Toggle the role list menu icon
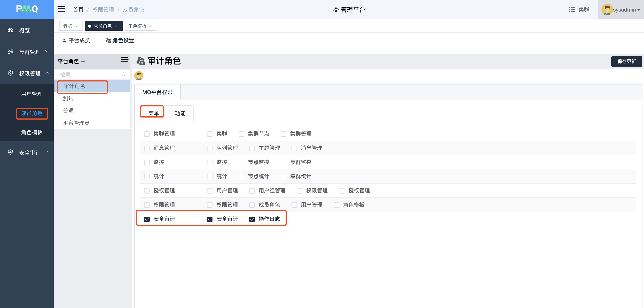This screenshot has width=644, height=308. point(124,60)
